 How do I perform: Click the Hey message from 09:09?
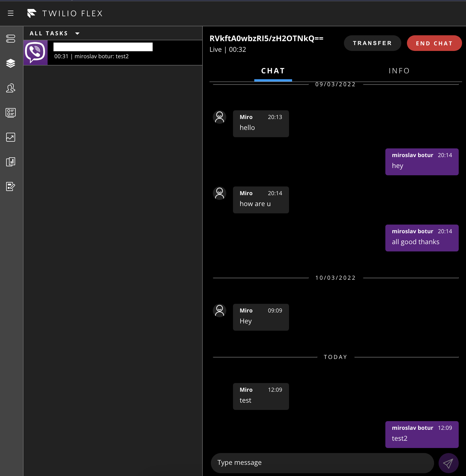(x=261, y=317)
